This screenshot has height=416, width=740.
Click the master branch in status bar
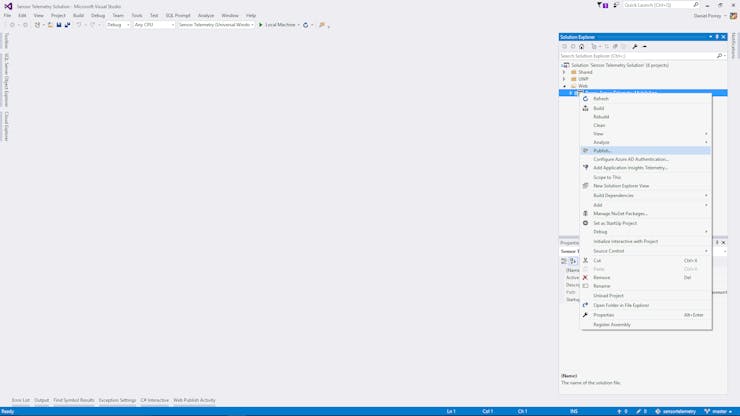coord(718,411)
